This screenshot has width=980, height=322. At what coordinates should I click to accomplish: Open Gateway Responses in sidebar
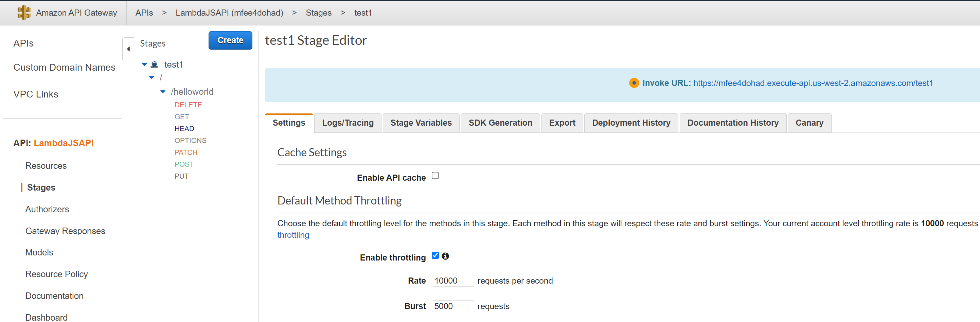(x=65, y=231)
